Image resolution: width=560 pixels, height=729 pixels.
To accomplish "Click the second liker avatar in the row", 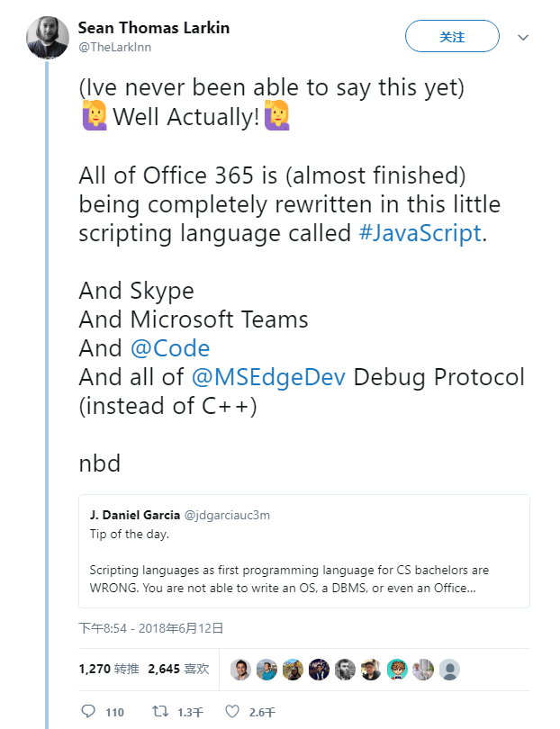I will coord(266,669).
